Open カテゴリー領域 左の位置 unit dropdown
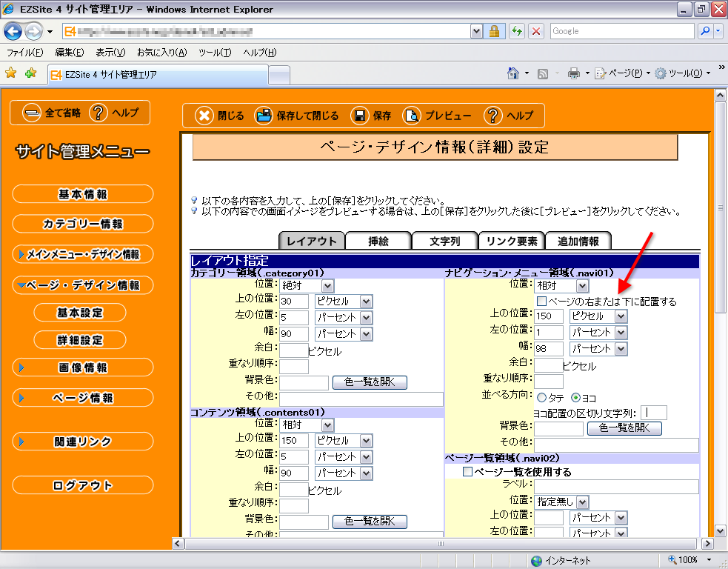 pos(344,318)
